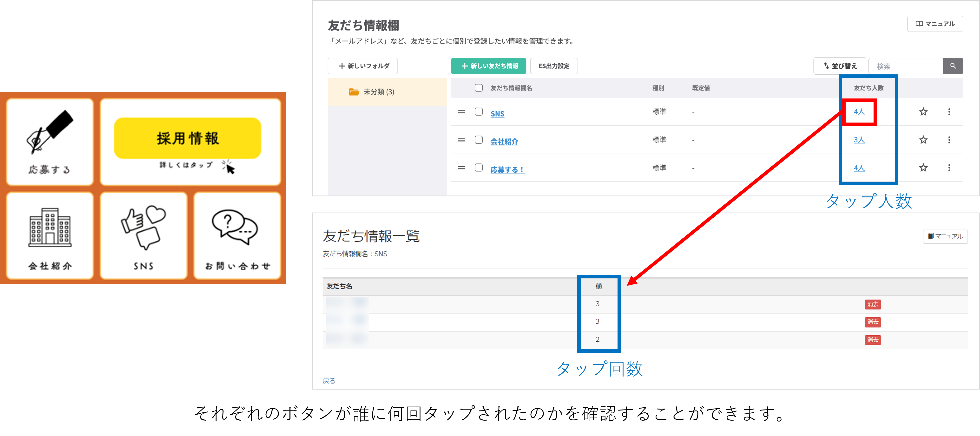Click 消去 on the first friend row
980x436 pixels.
(x=873, y=304)
